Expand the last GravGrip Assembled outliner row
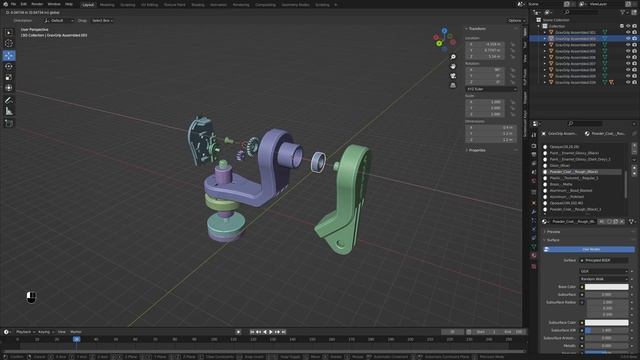This screenshot has width=640, height=360. (544, 82)
